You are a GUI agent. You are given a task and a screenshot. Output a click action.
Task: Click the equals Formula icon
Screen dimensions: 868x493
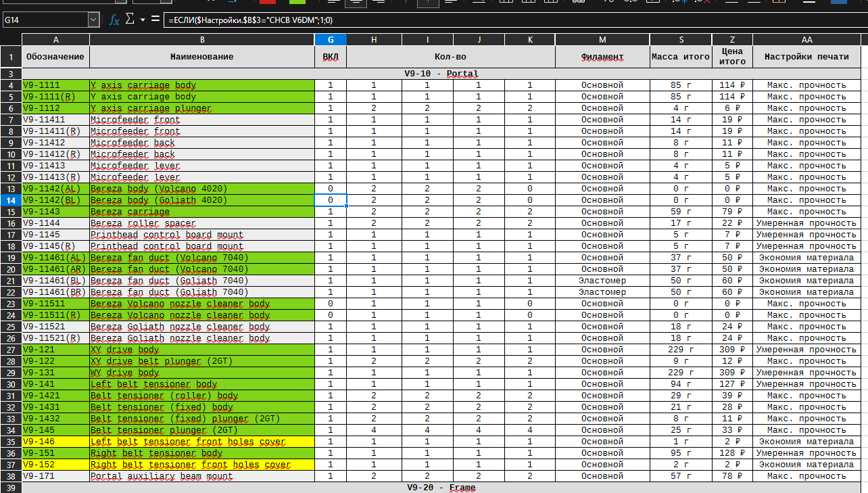pos(155,20)
